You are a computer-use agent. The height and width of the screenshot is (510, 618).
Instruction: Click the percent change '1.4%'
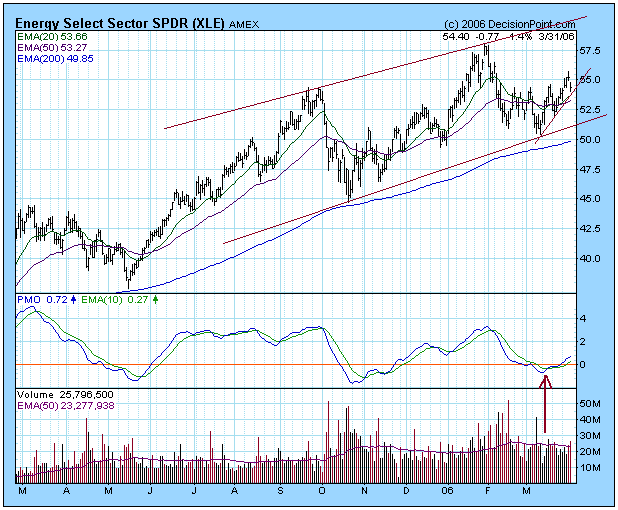click(x=520, y=37)
